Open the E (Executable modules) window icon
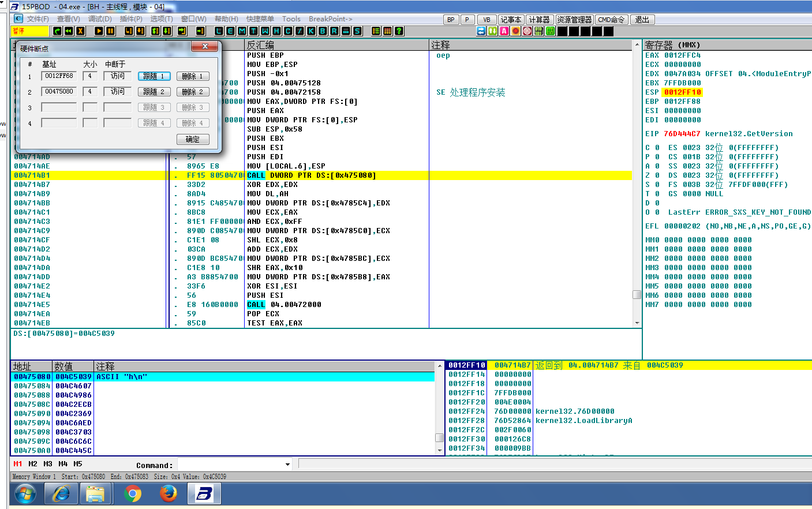Viewport: 812px width, 509px height. pos(231,31)
